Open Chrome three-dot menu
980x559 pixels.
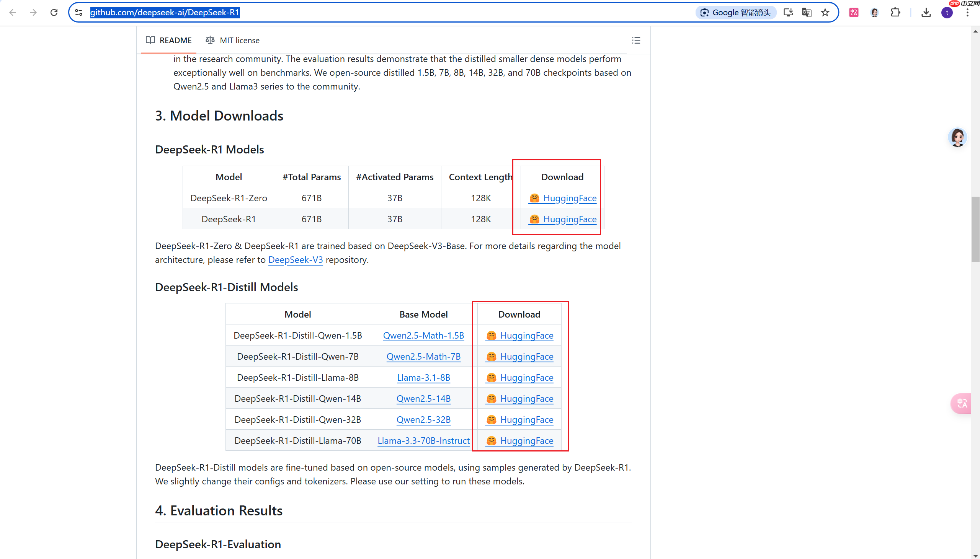[967, 13]
